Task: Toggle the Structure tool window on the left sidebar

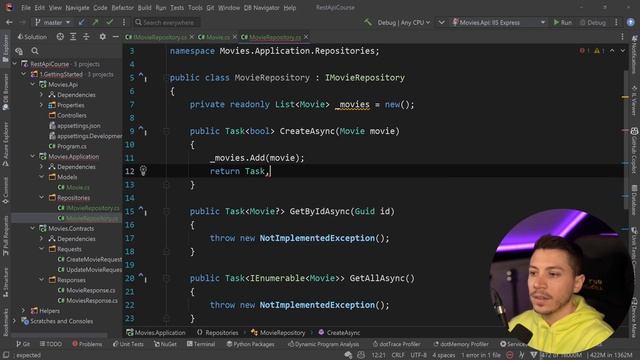Action: [x=5, y=282]
